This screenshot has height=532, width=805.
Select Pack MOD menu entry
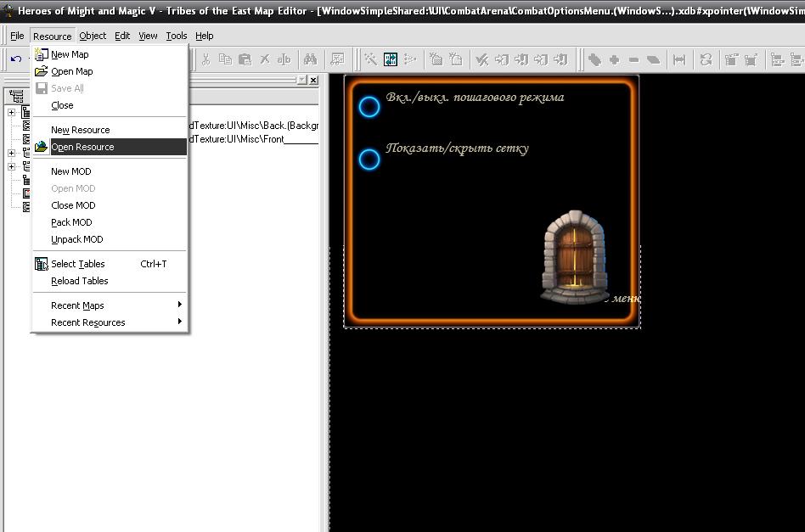click(x=110, y=222)
